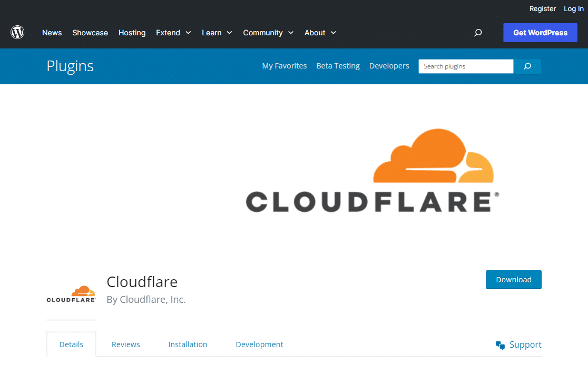This screenshot has width=588, height=374.
Task: Click the Cloudflare plugin title text
Action: [x=142, y=282]
